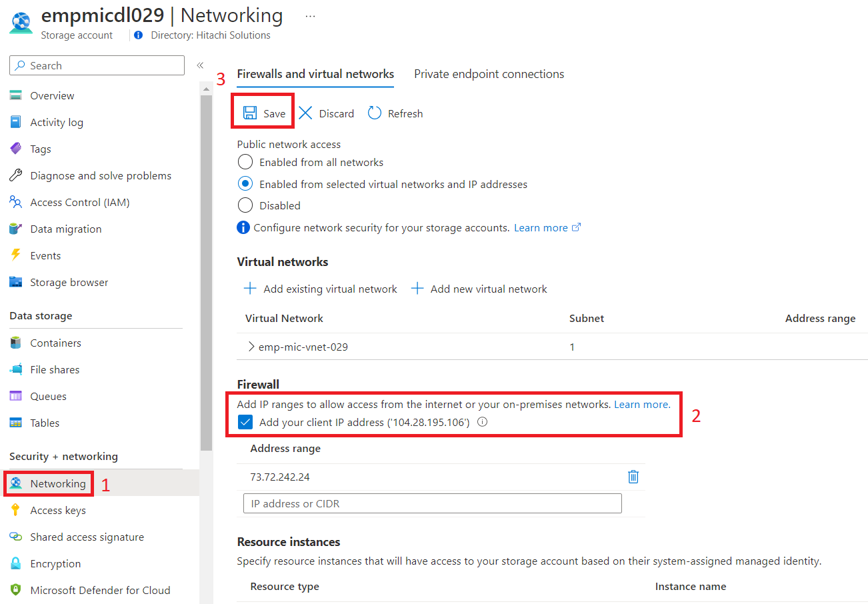Add existing virtual network
The image size is (868, 604).
320,289
